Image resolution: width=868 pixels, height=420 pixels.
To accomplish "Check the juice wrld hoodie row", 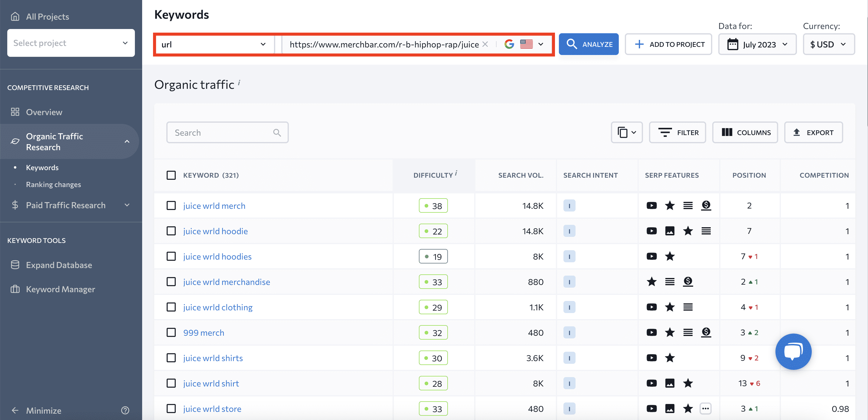I will (171, 231).
